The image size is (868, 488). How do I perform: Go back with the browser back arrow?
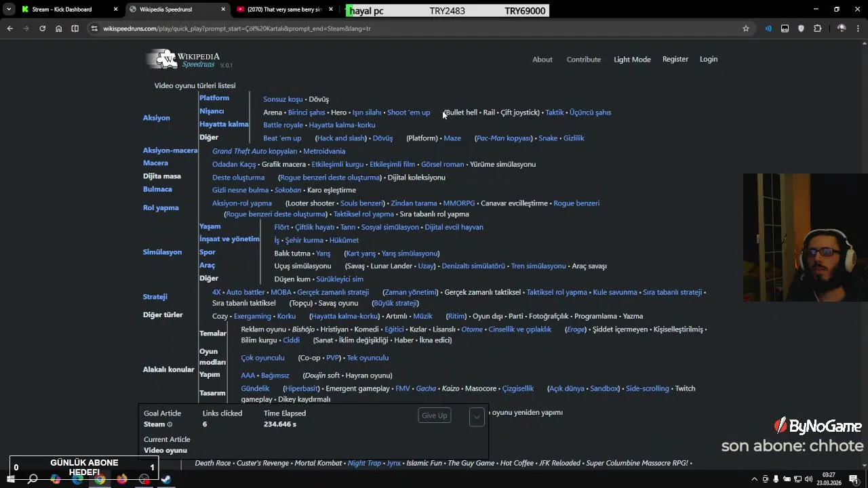tap(9, 28)
